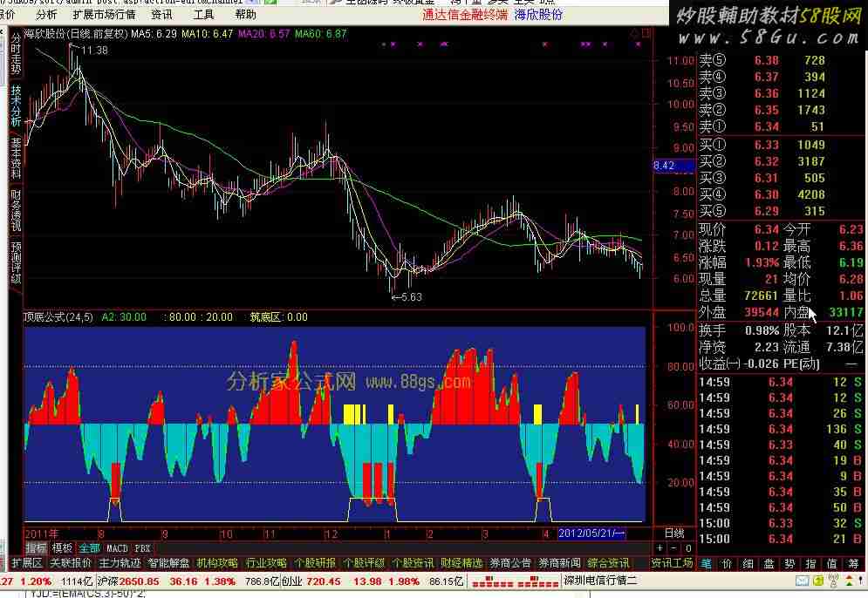The width and height of the screenshot is (868, 598).
Task: Click the small diamond icon at chart top-right
Action: 634,33
